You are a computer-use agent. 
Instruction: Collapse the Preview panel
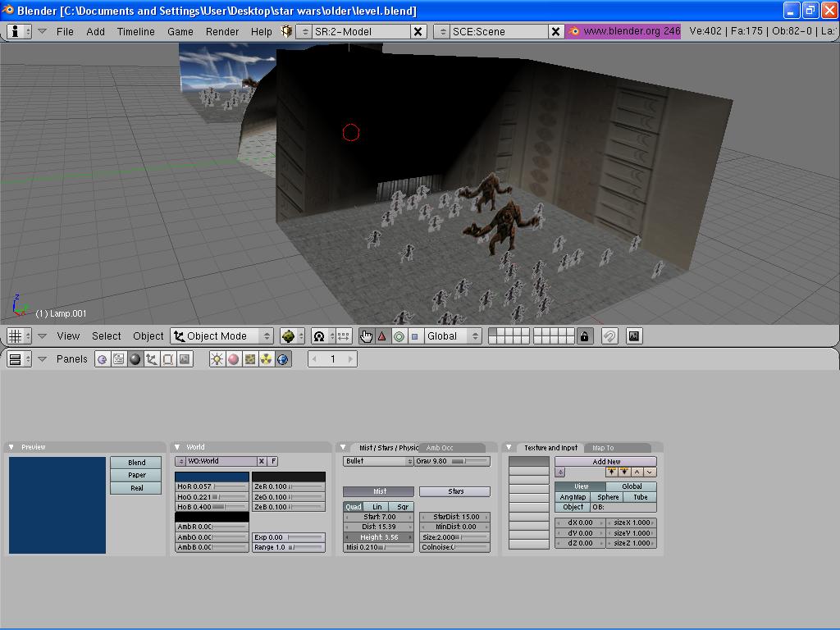(x=11, y=447)
